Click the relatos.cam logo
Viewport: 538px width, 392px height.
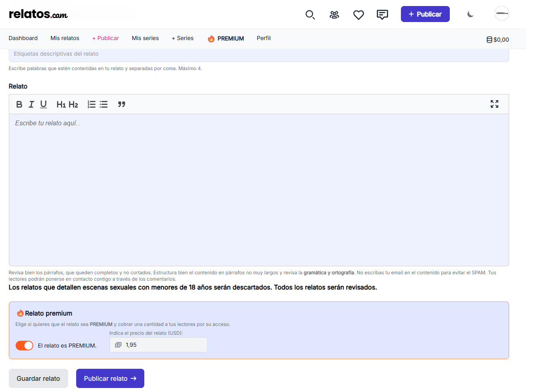38,14
